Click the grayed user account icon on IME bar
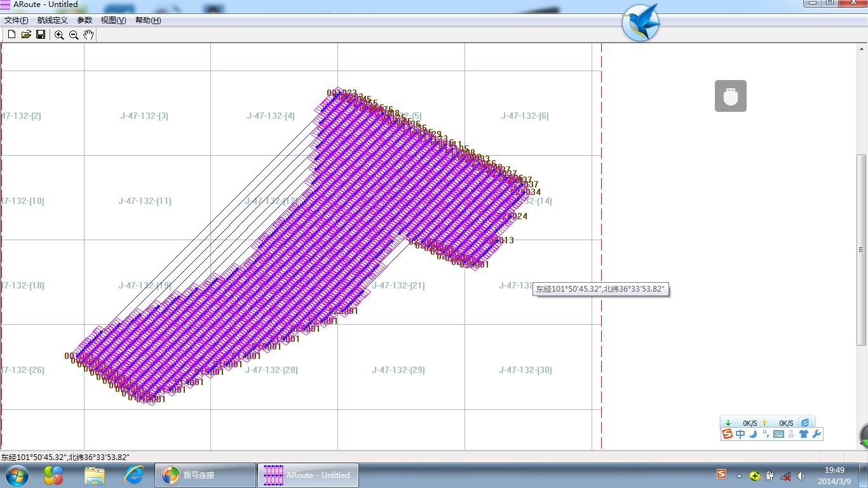 coord(791,434)
